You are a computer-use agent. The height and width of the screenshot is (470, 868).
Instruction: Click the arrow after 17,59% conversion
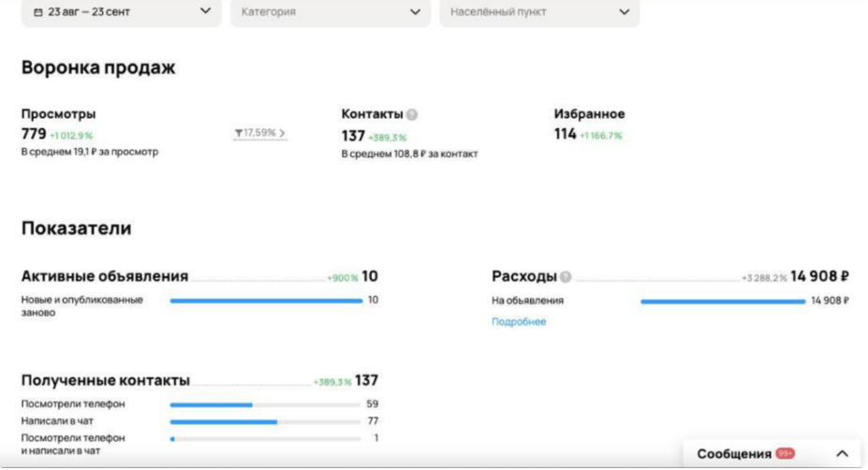(x=283, y=133)
